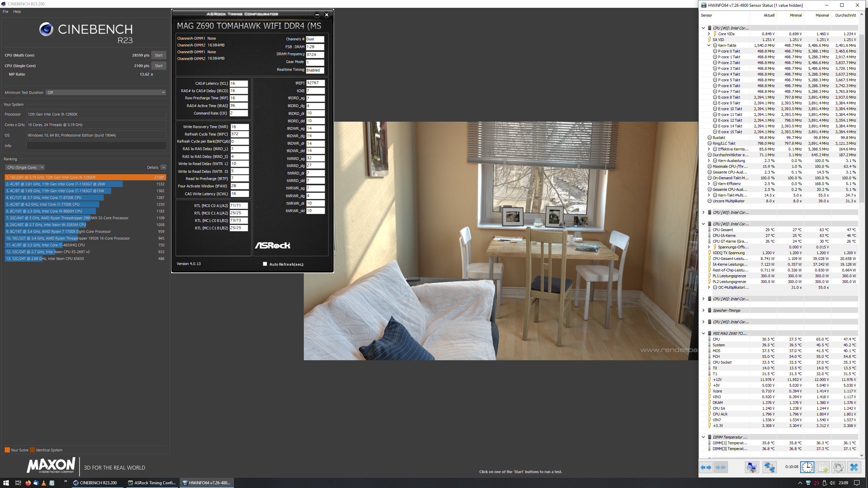Image resolution: width=868 pixels, height=488 pixels.
Task: Open HWiNFO monitor magnifier summary icon
Action: tap(752, 467)
